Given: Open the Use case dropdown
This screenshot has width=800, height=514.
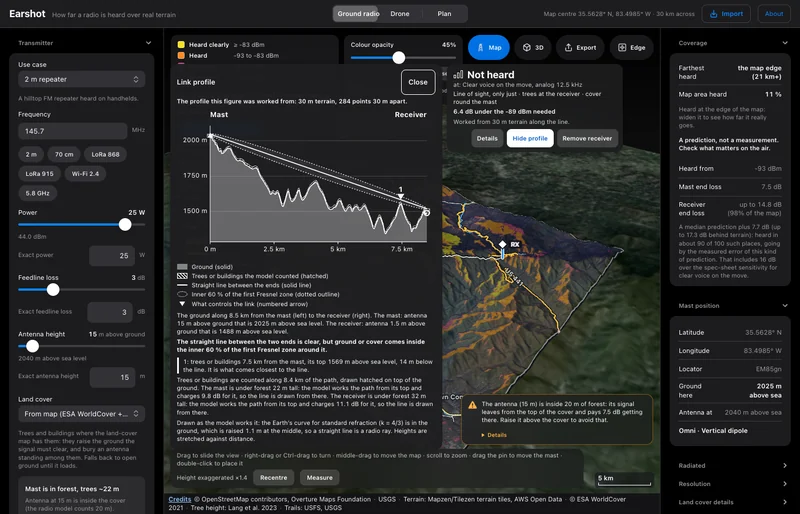Looking at the screenshot, I should (x=82, y=79).
